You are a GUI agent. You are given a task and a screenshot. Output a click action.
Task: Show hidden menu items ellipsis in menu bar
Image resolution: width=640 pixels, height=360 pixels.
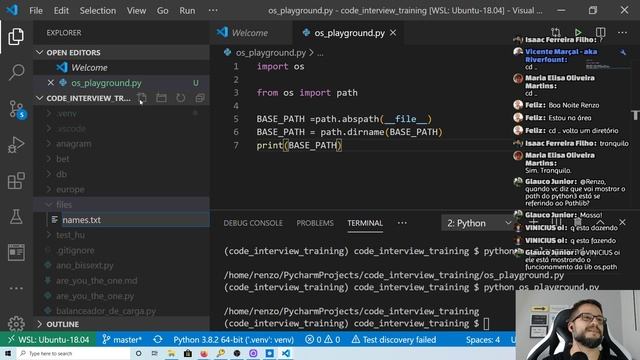[213, 11]
